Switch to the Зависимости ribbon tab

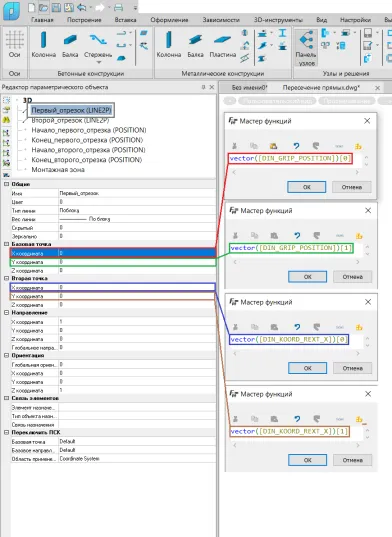[x=221, y=20]
